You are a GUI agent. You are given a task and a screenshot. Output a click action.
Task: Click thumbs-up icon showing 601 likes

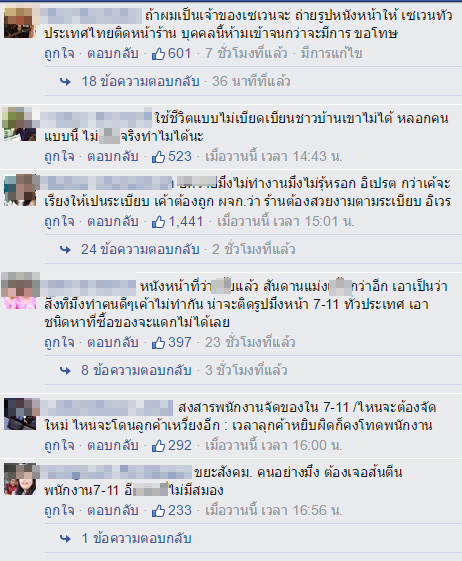(x=158, y=54)
